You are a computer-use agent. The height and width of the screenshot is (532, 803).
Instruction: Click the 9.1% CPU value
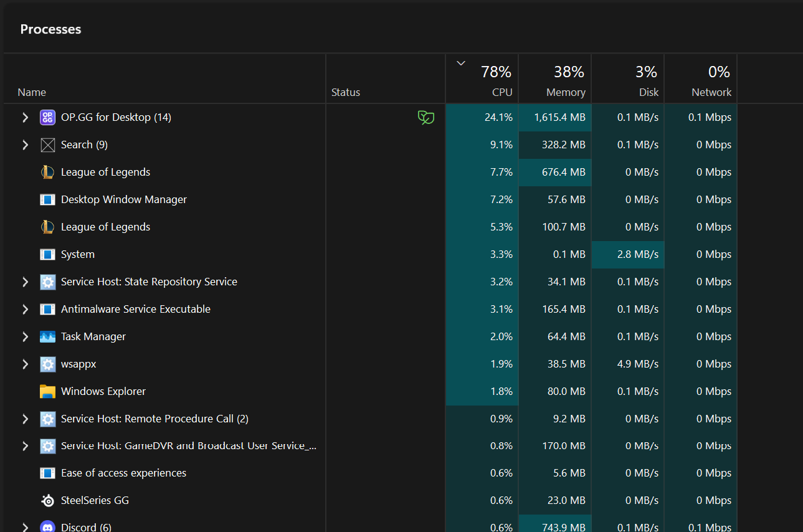501,145
